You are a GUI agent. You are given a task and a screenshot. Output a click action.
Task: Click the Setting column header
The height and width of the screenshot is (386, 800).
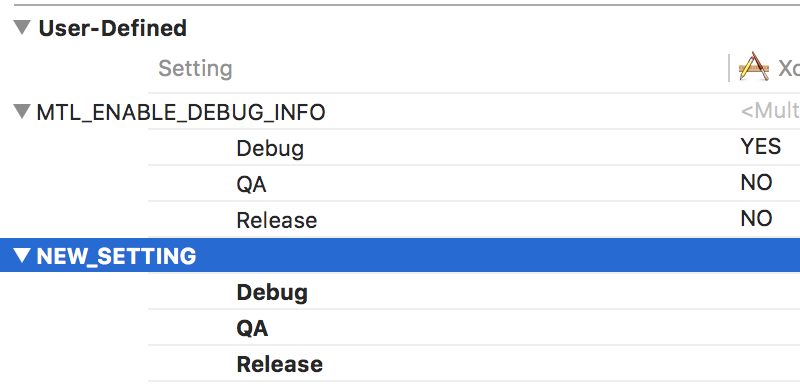[195, 68]
